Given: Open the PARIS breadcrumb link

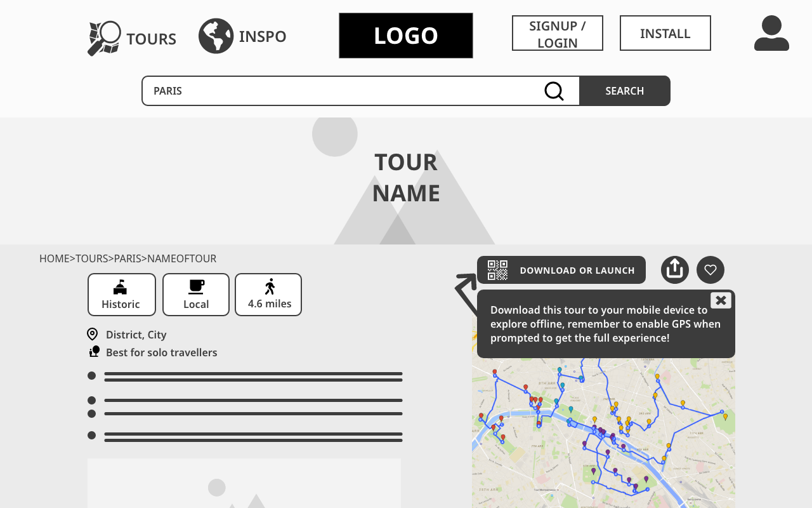Looking at the screenshot, I should [x=128, y=258].
